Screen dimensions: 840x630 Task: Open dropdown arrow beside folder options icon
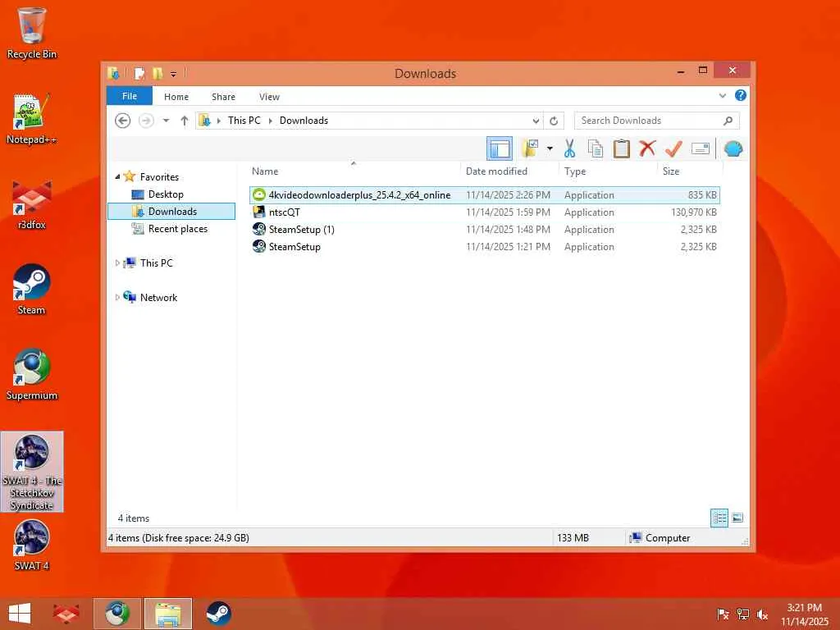(x=550, y=148)
